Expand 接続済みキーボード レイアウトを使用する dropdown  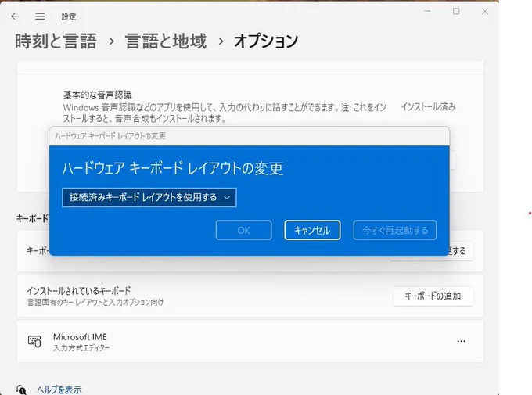(149, 197)
